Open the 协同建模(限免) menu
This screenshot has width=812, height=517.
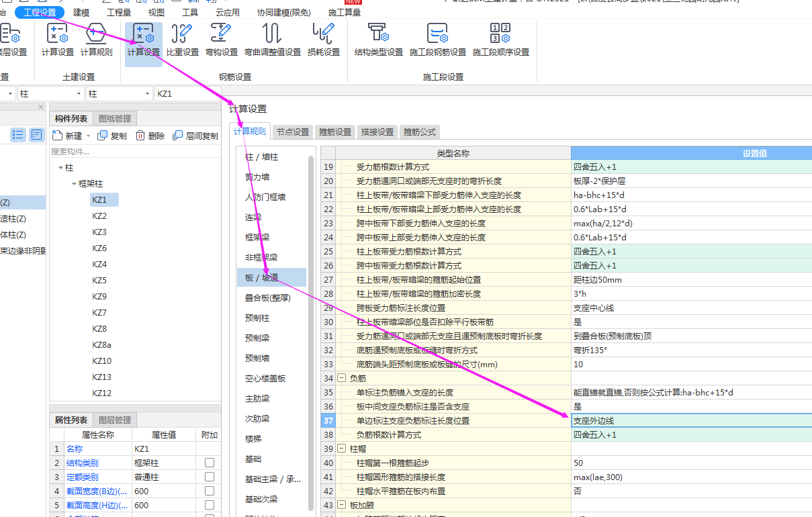click(x=283, y=12)
